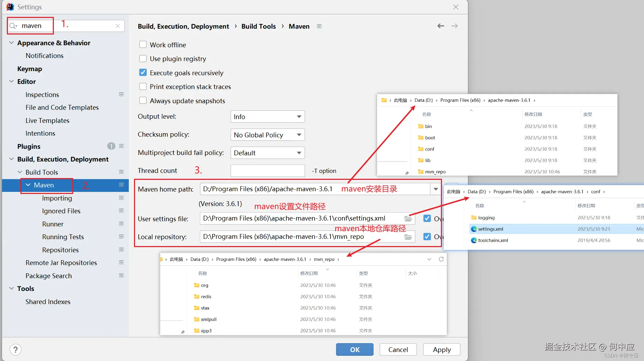Open address history dropdown in mvn_repo window
The height and width of the screenshot is (361, 644).
[x=429, y=259]
